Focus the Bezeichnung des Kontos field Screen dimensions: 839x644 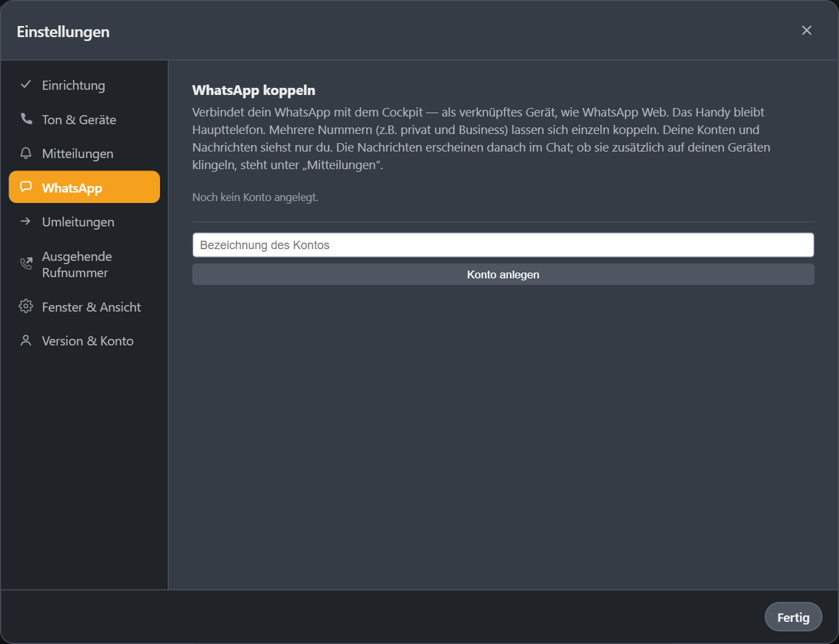click(503, 245)
